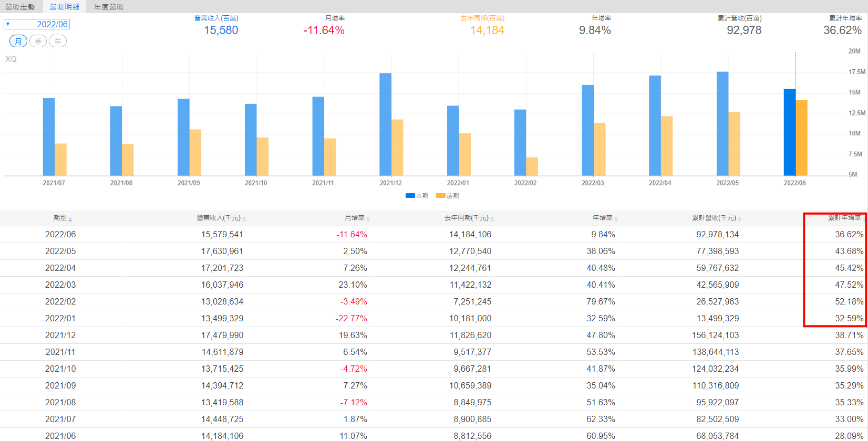Select the 2022/01 table row period

60,319
